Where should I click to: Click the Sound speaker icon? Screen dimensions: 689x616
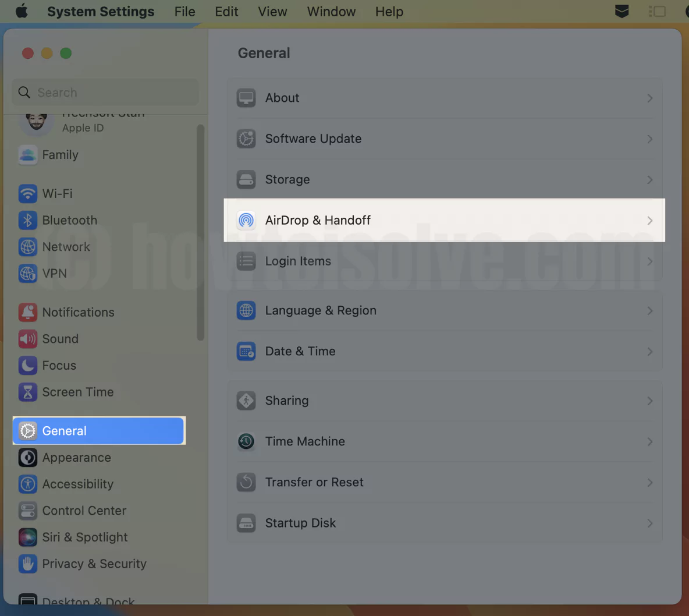point(28,339)
